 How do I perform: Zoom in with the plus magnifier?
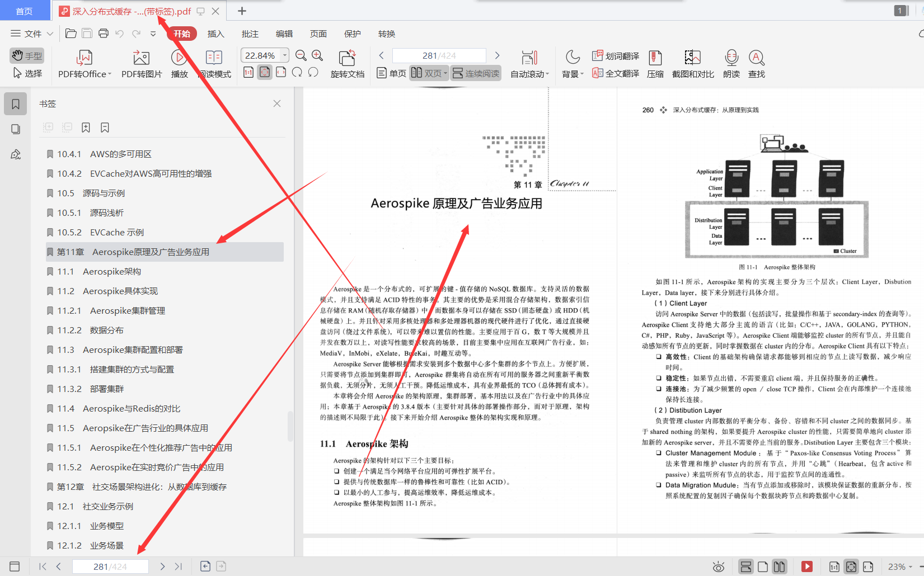[317, 55]
